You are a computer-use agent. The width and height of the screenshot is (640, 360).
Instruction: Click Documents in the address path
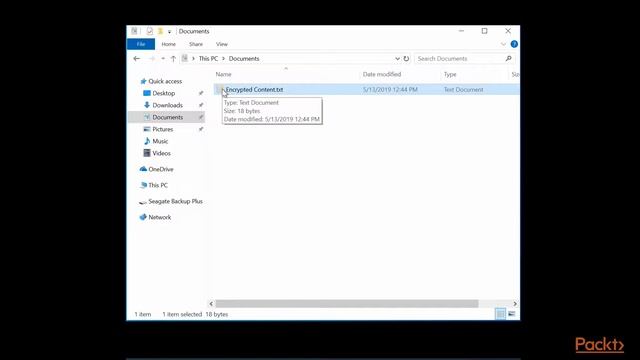(244, 59)
